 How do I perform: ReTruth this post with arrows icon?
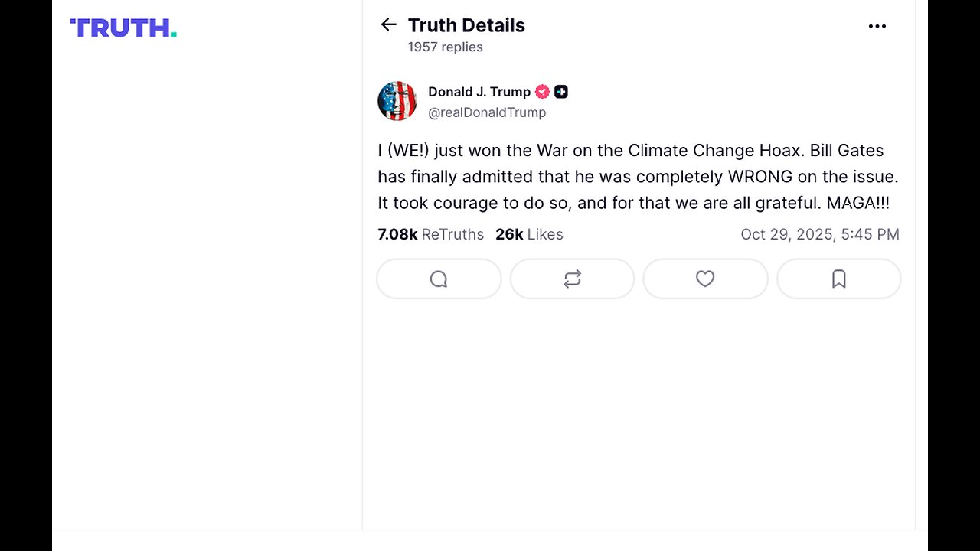pos(572,279)
